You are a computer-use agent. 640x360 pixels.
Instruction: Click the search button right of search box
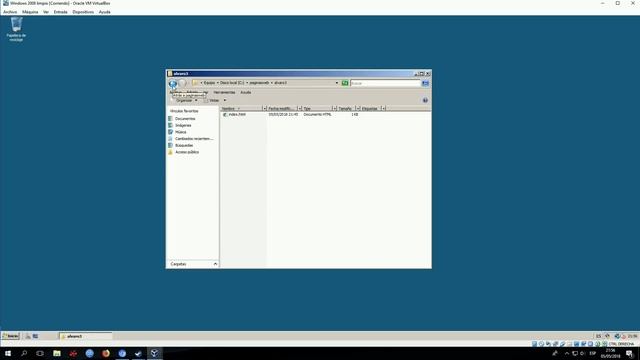point(425,83)
